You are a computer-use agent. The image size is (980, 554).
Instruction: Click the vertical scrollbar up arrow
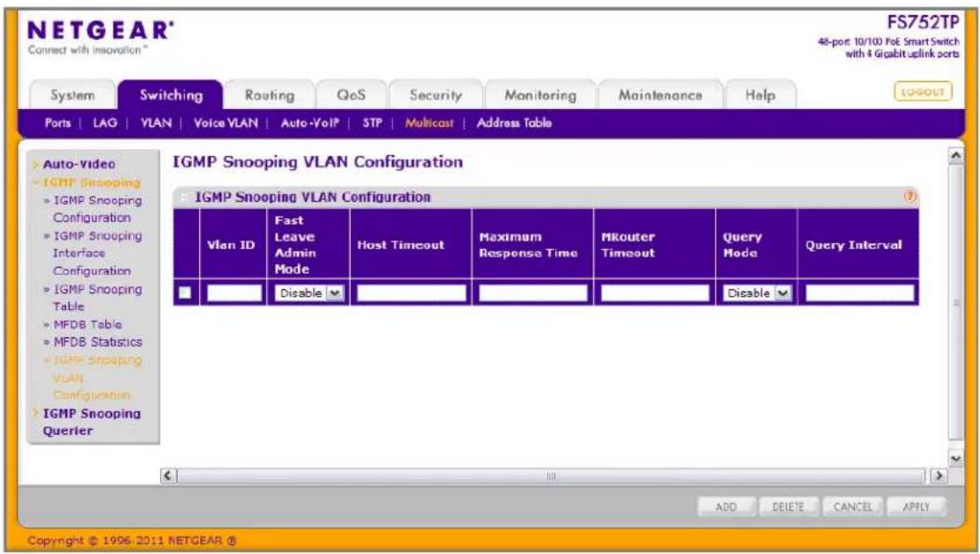pyautogui.click(x=955, y=155)
